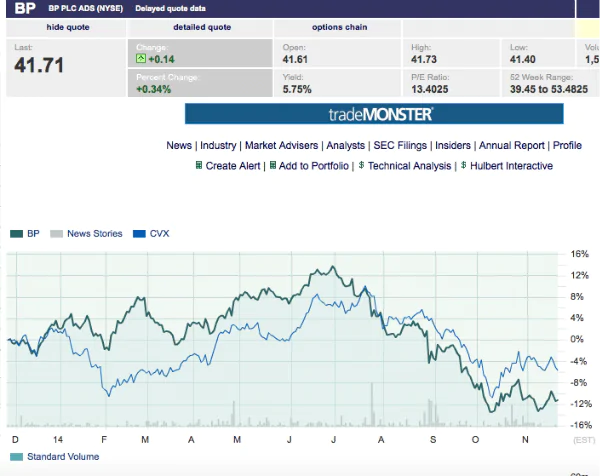Click the -16% chart axis label

tap(581, 425)
